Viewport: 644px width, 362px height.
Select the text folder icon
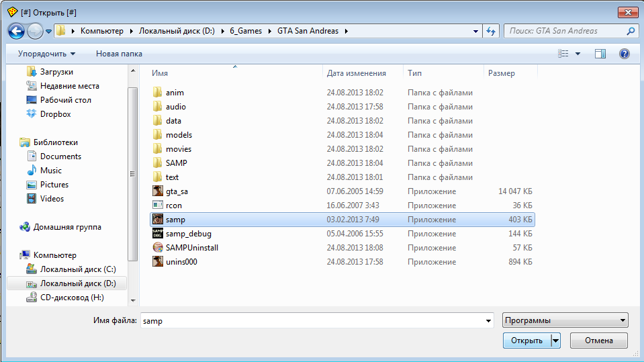[x=157, y=177]
